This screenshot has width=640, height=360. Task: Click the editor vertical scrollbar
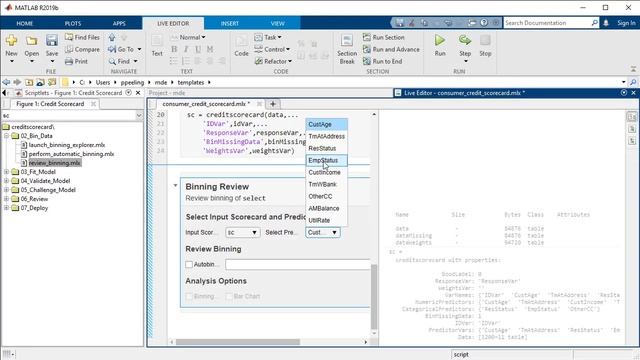pos(374,296)
